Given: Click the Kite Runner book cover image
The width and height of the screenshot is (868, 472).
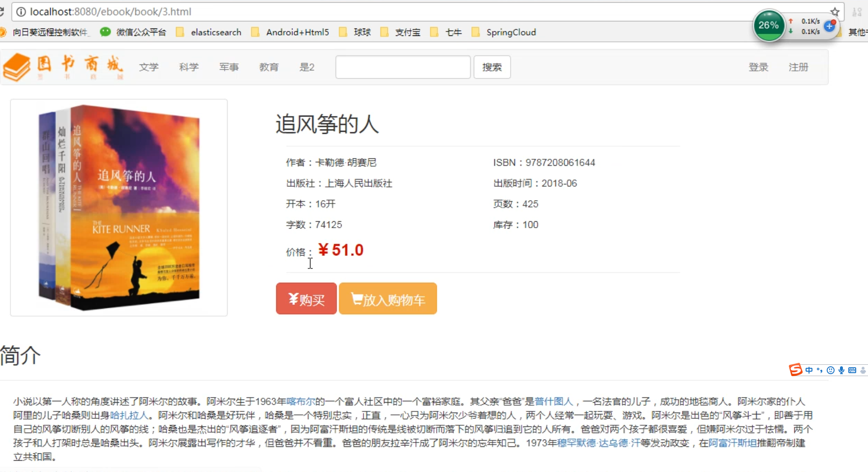Looking at the screenshot, I should pos(119,207).
